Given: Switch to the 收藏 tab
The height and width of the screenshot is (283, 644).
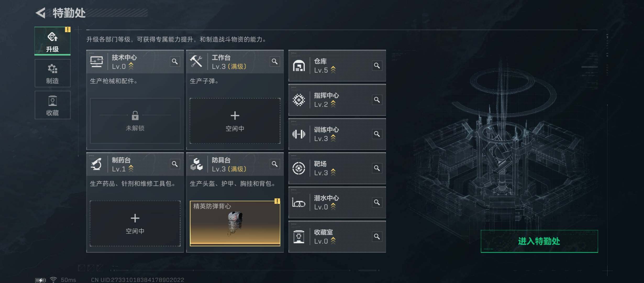Looking at the screenshot, I should pos(52,105).
